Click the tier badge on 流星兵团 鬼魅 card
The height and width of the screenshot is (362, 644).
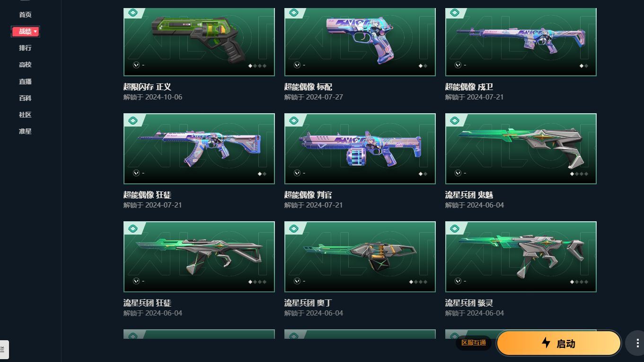pyautogui.click(x=455, y=121)
